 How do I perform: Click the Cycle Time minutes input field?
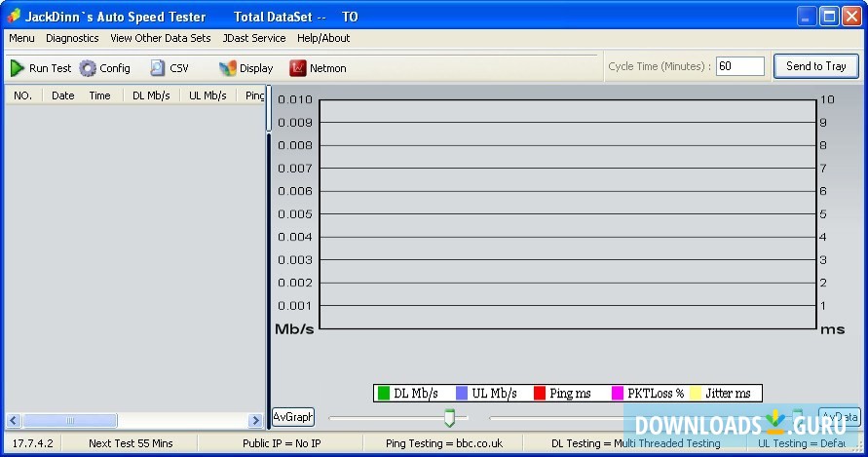click(740, 66)
